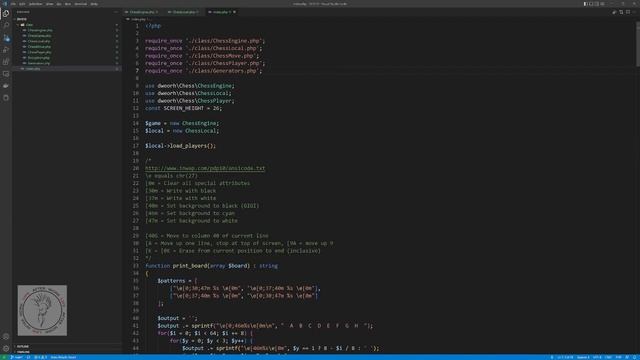Click the UTF-8 encoding in status bar
Viewport: 640px width, 360px height.
[597, 357]
